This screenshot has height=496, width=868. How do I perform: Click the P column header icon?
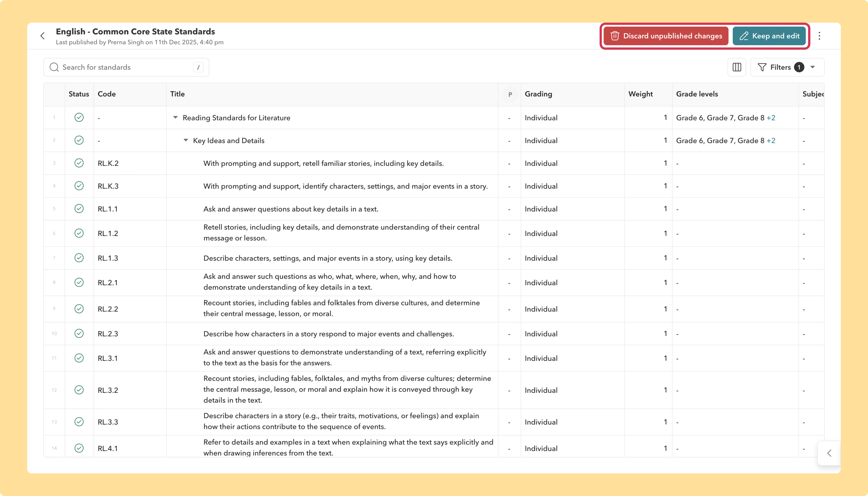tap(510, 94)
